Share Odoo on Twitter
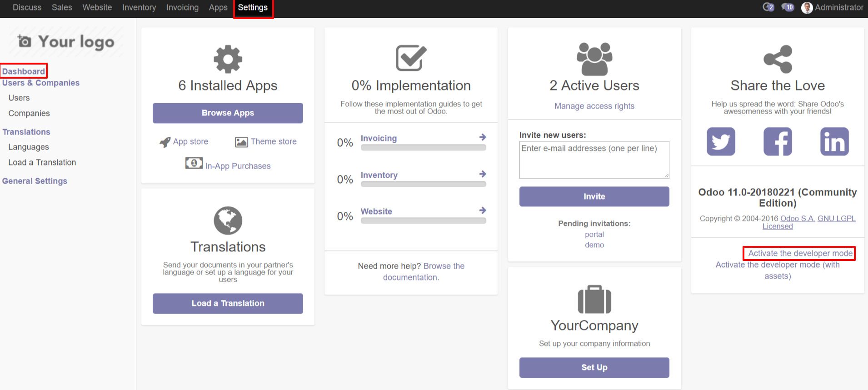The height and width of the screenshot is (390, 868). coord(721,141)
